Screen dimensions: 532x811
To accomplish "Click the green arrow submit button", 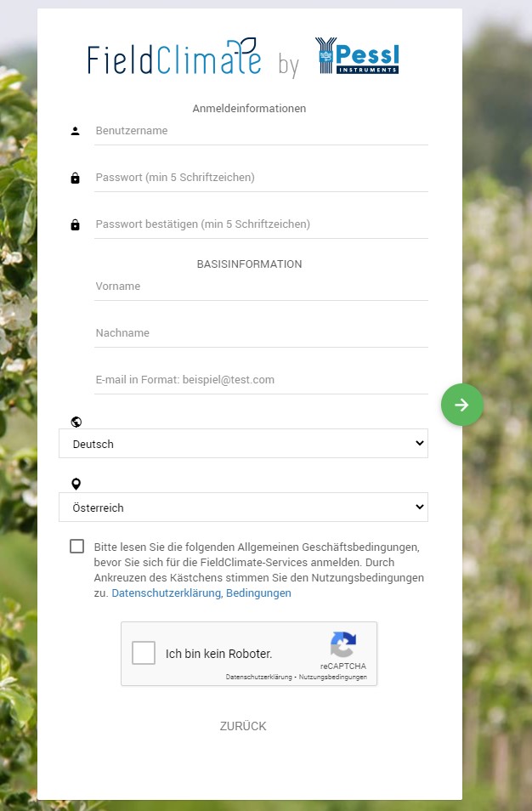I will point(461,405).
